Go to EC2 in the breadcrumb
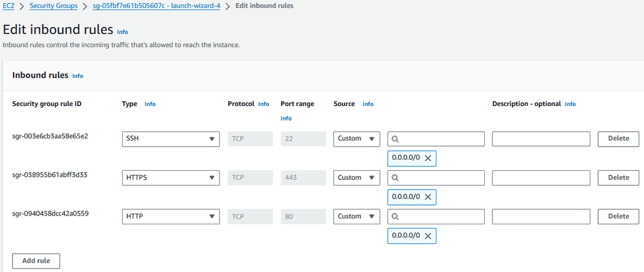The image size is (644, 272). (8, 6)
